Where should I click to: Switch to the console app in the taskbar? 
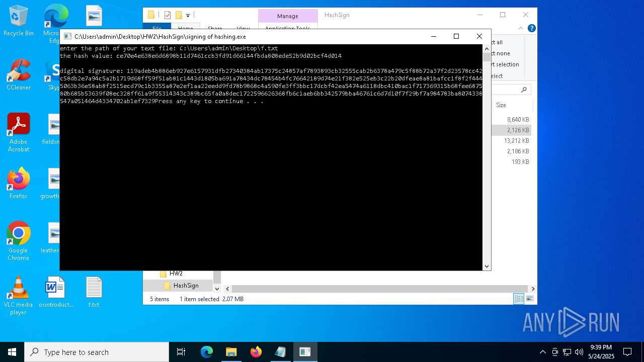click(x=305, y=352)
